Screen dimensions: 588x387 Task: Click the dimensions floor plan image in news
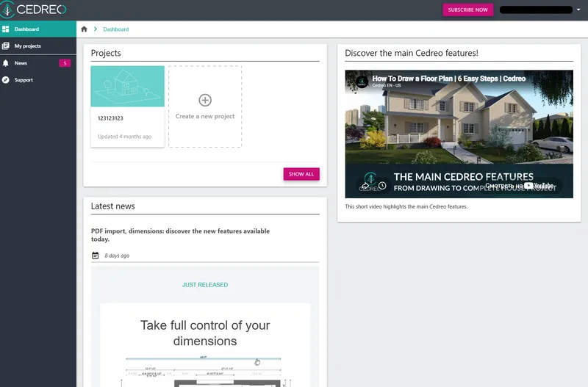[205, 371]
